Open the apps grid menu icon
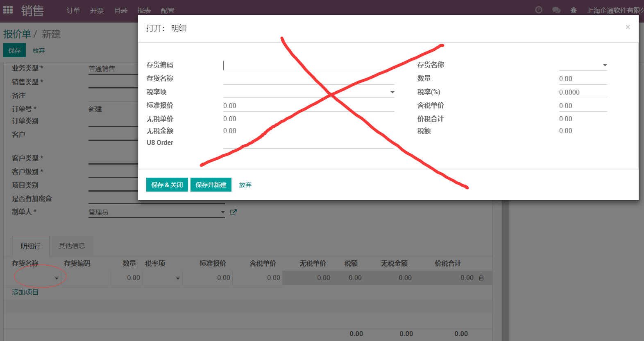 tap(8, 10)
